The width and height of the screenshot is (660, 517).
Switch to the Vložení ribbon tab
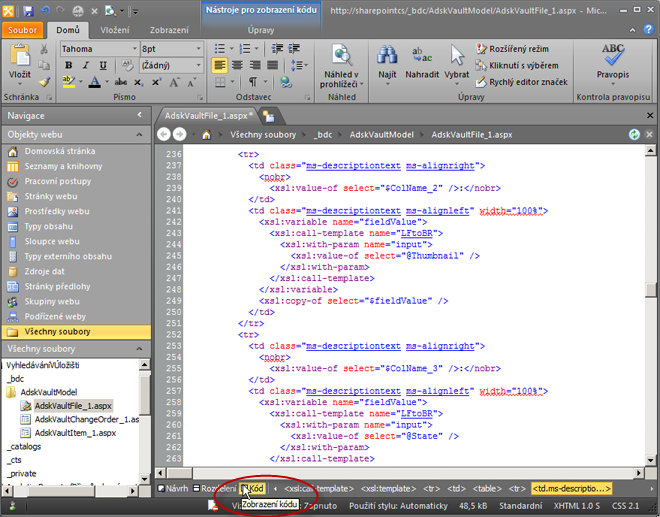[x=115, y=30]
